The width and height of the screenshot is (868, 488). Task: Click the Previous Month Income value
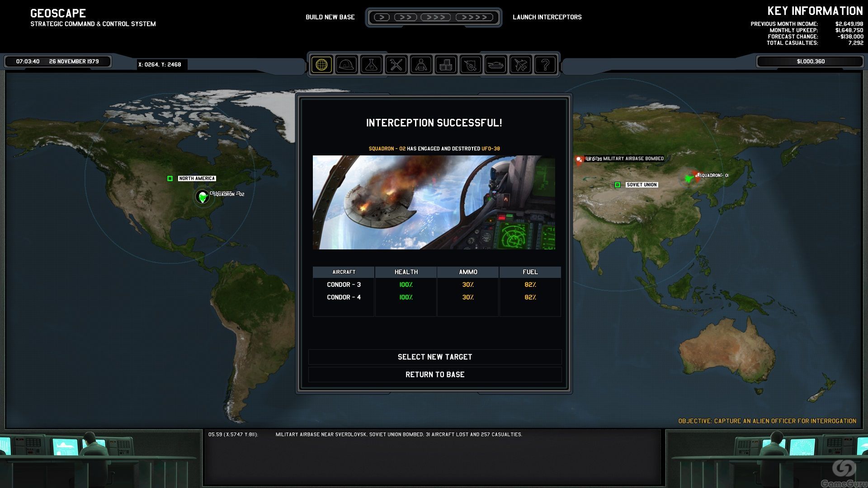(849, 24)
